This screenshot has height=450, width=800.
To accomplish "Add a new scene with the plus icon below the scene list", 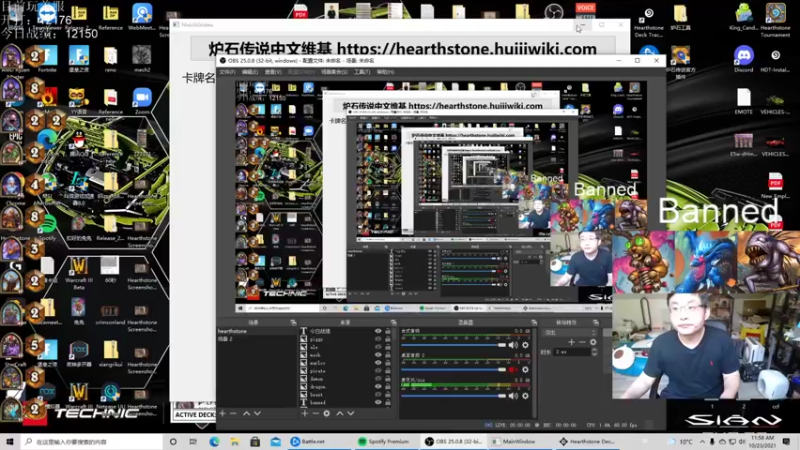I will (x=222, y=413).
